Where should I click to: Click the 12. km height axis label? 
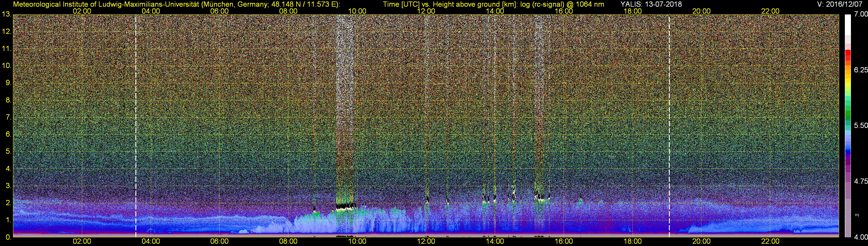(x=6, y=32)
